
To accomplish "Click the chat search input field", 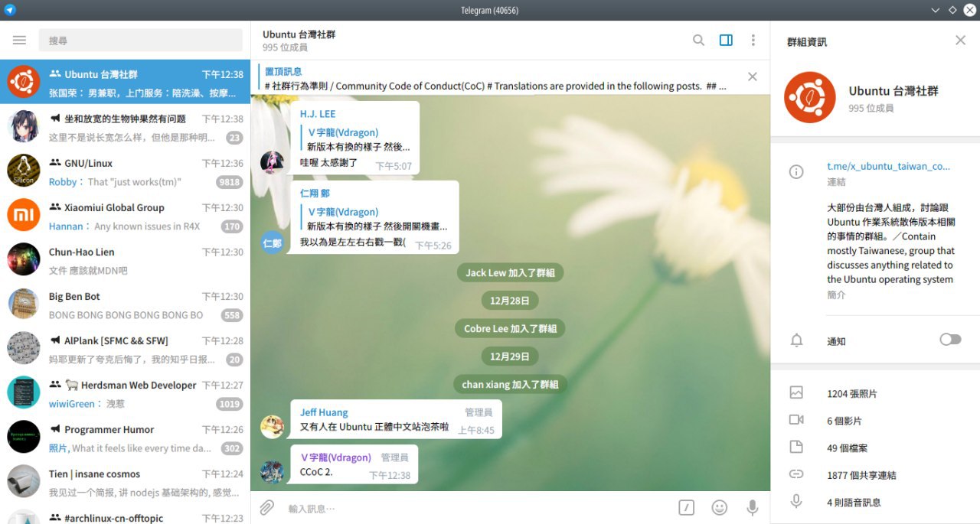I will point(140,40).
